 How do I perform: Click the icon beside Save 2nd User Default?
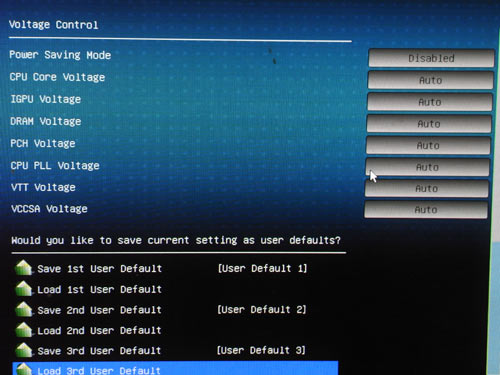click(24, 309)
